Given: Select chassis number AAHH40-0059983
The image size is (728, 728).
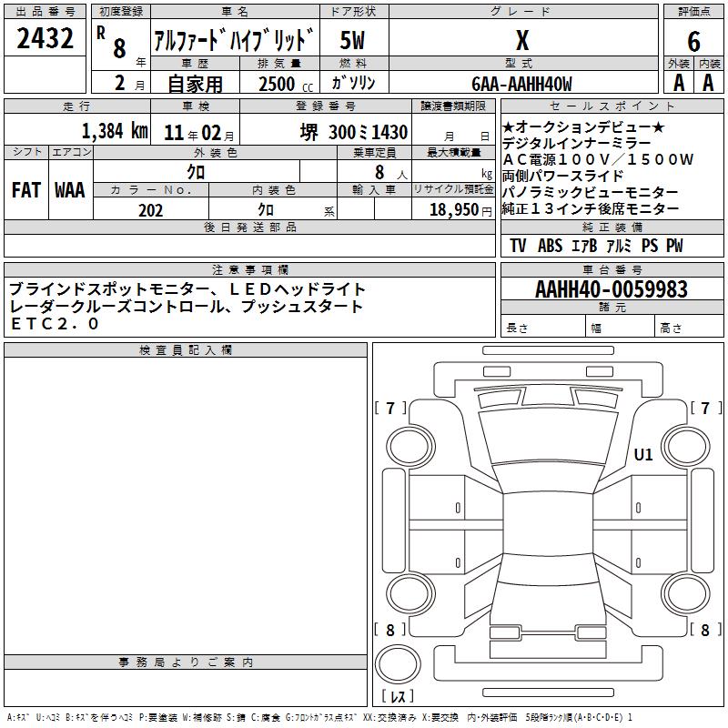Looking at the screenshot, I should point(611,289).
